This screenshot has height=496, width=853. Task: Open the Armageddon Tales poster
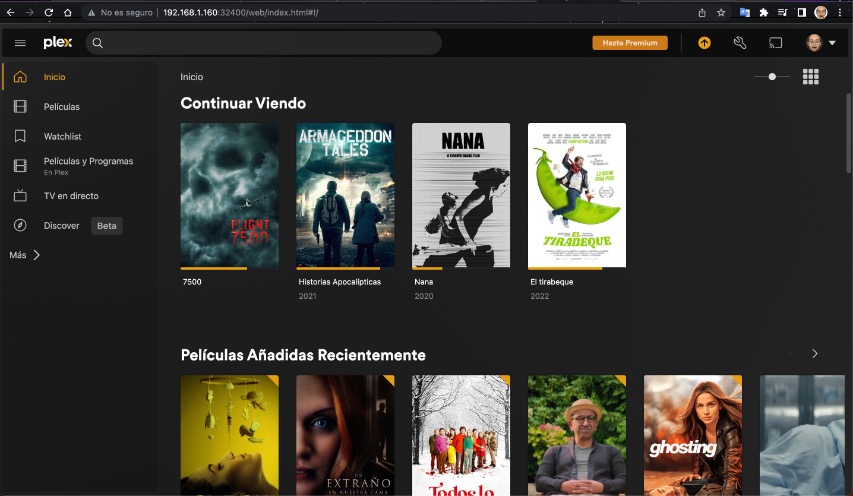click(345, 196)
